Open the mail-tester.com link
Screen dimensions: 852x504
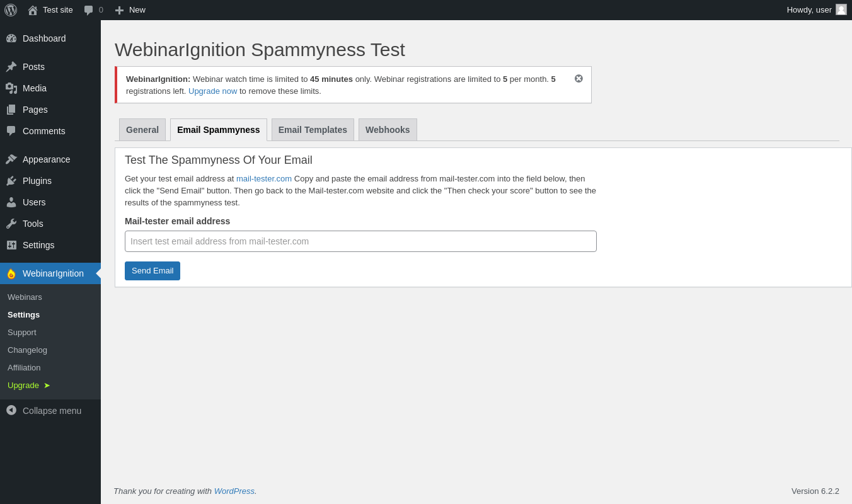(263, 178)
